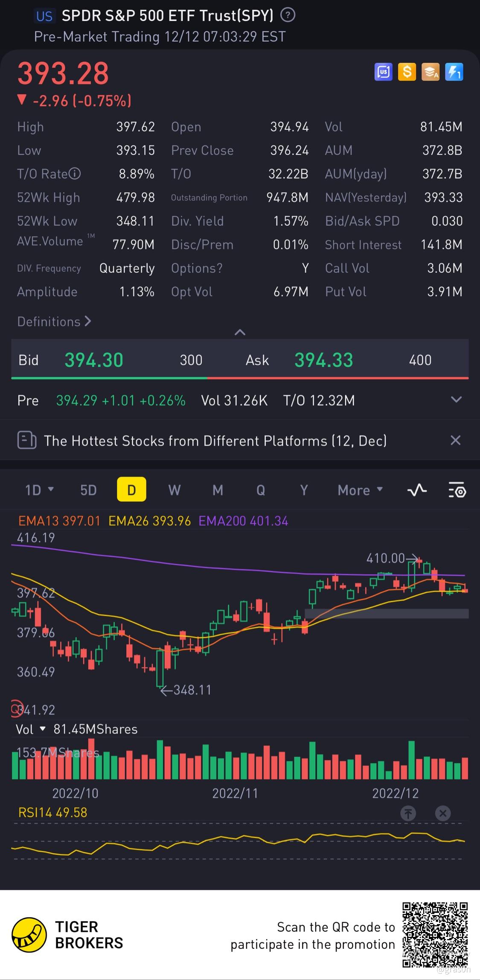Tap the blue lightning bolt badge icon
This screenshot has height=980, width=480.
pos(454,72)
